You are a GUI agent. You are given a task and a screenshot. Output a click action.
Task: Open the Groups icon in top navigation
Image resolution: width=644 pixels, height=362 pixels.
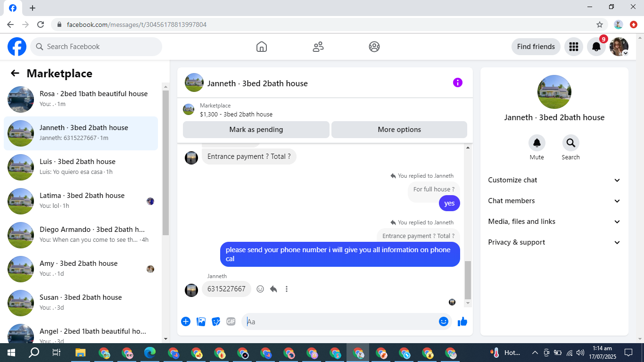click(374, 47)
